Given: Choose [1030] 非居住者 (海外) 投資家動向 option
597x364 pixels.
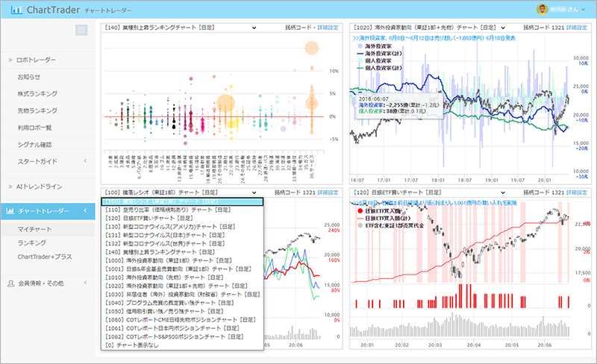Looking at the screenshot, I should (x=182, y=295).
